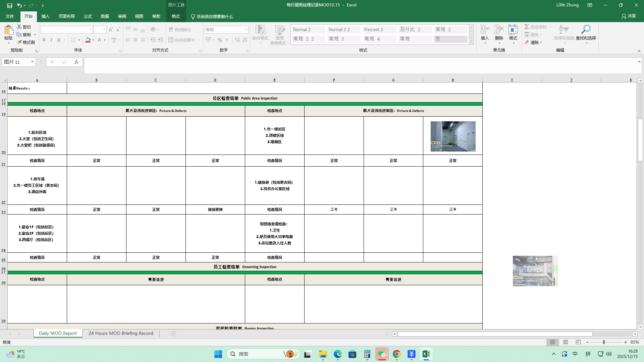Open the 页面布局 ribbon tab
This screenshot has width=644, height=362.
point(66,16)
